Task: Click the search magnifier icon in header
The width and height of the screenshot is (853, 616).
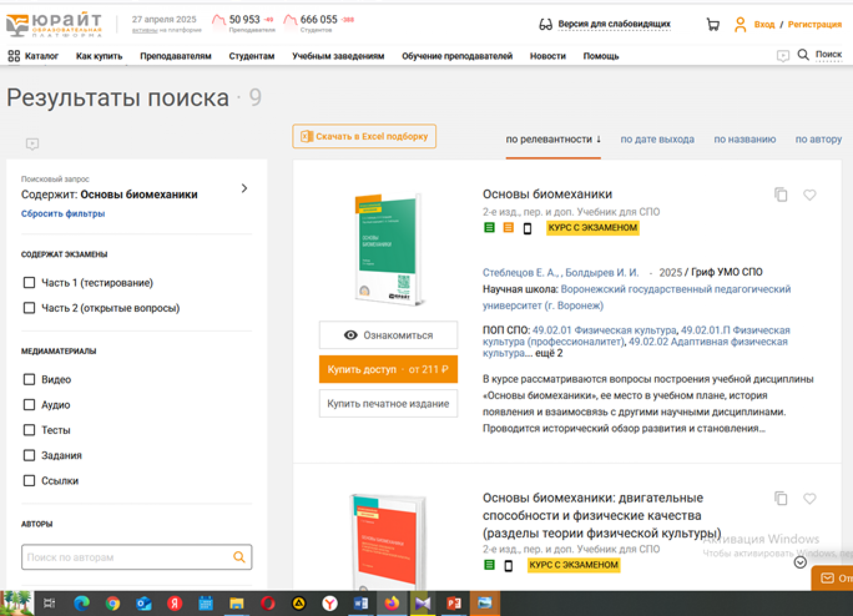Action: [803, 55]
